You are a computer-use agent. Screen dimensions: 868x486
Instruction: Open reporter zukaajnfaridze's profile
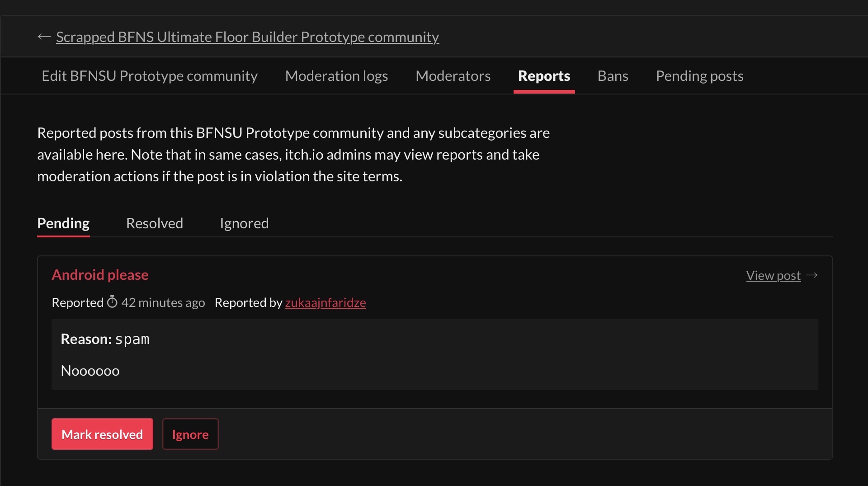[325, 302]
